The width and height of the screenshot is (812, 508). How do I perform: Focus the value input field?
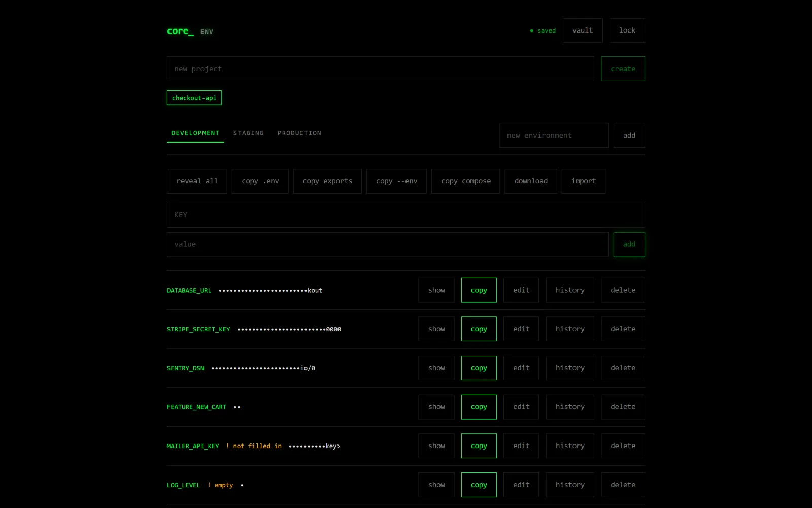[x=388, y=244]
